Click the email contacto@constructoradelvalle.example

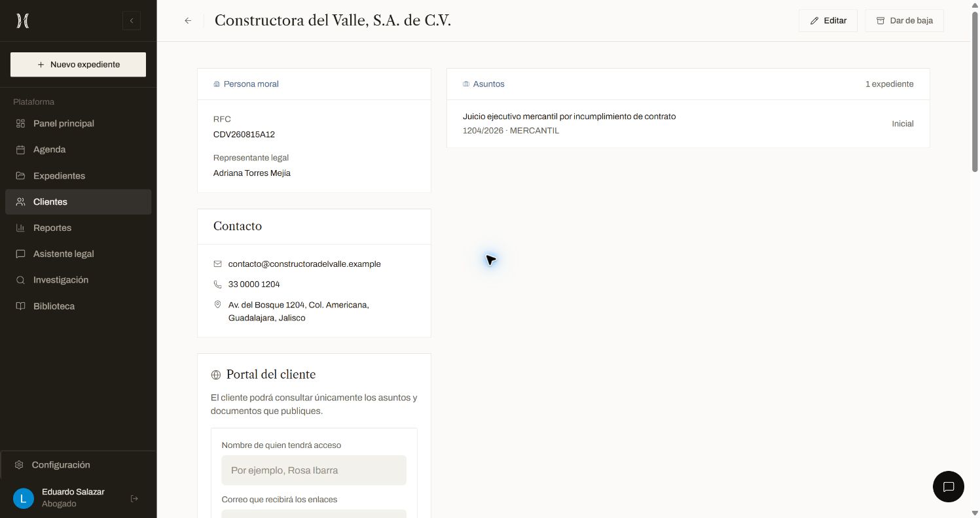point(304,264)
